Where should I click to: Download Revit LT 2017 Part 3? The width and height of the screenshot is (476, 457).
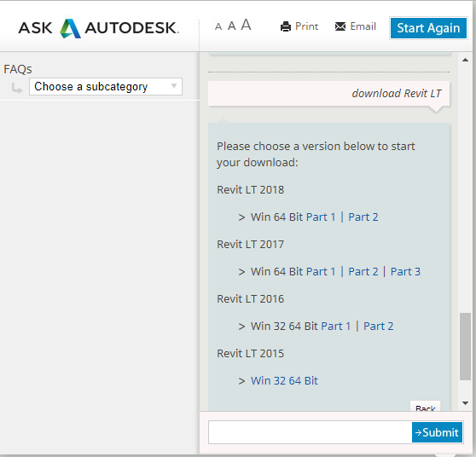[405, 272]
